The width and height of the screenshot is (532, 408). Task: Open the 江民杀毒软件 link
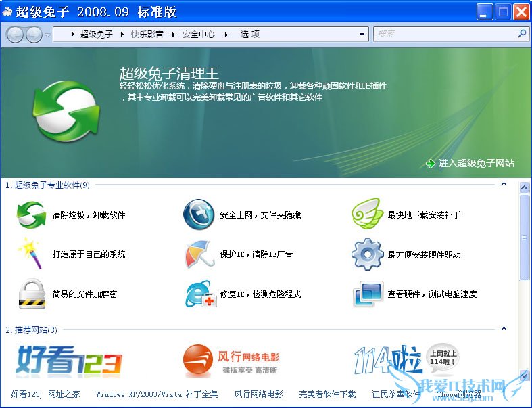[396, 394]
